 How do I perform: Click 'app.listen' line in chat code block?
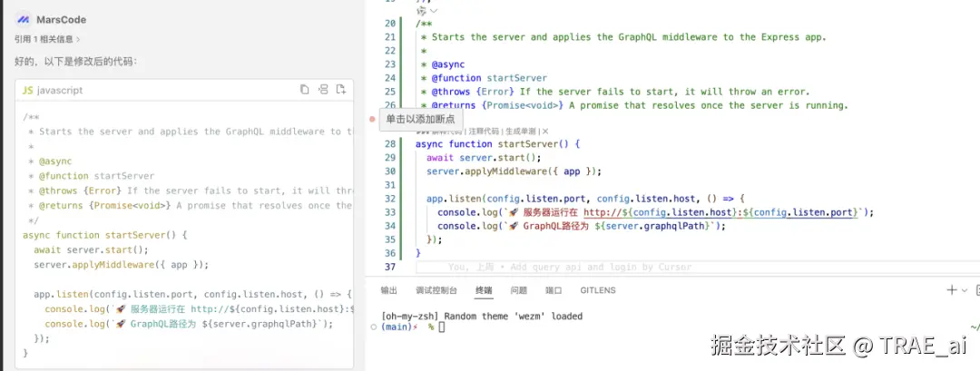point(193,294)
